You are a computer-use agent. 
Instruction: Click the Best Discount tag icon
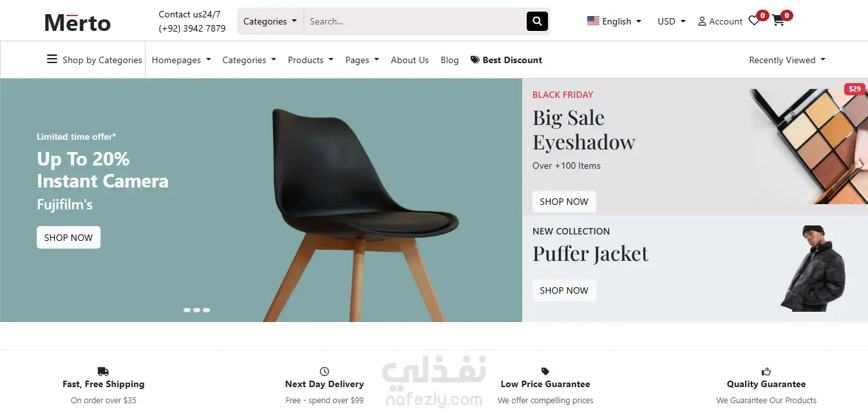(x=475, y=60)
